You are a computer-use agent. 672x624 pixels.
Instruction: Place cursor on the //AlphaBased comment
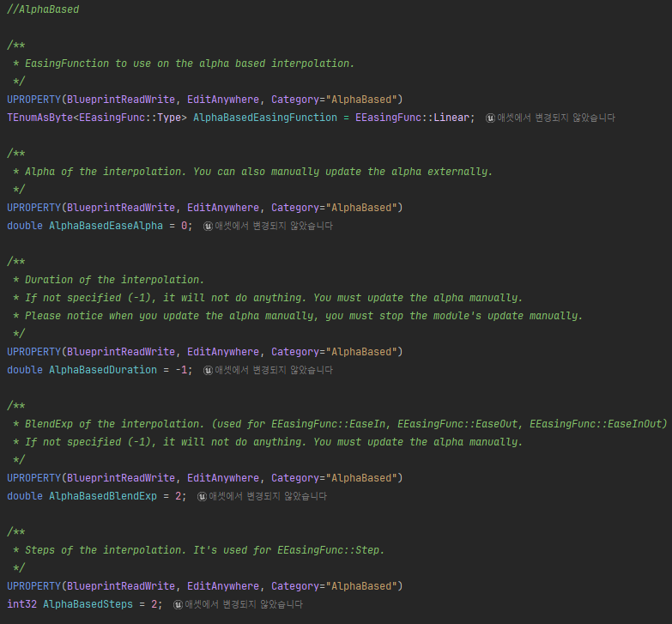tap(43, 9)
